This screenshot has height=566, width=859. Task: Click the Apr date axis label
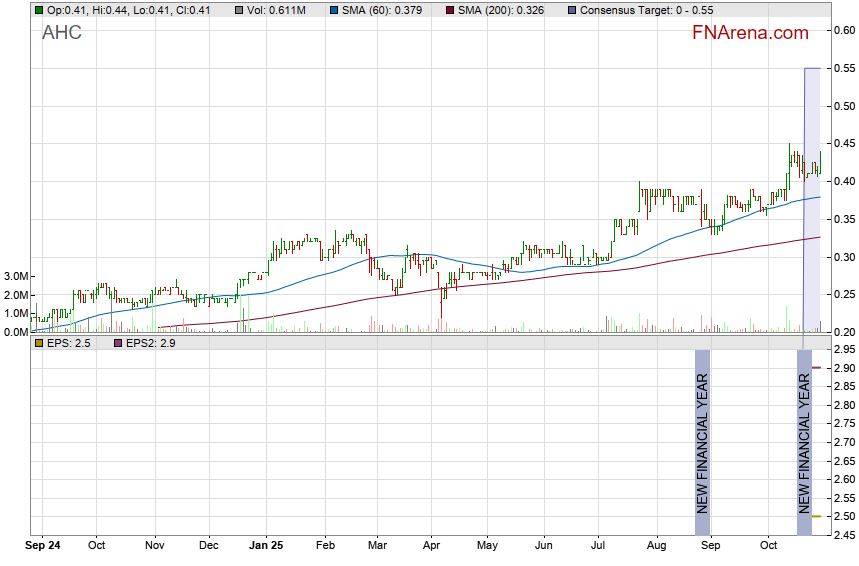coord(431,547)
